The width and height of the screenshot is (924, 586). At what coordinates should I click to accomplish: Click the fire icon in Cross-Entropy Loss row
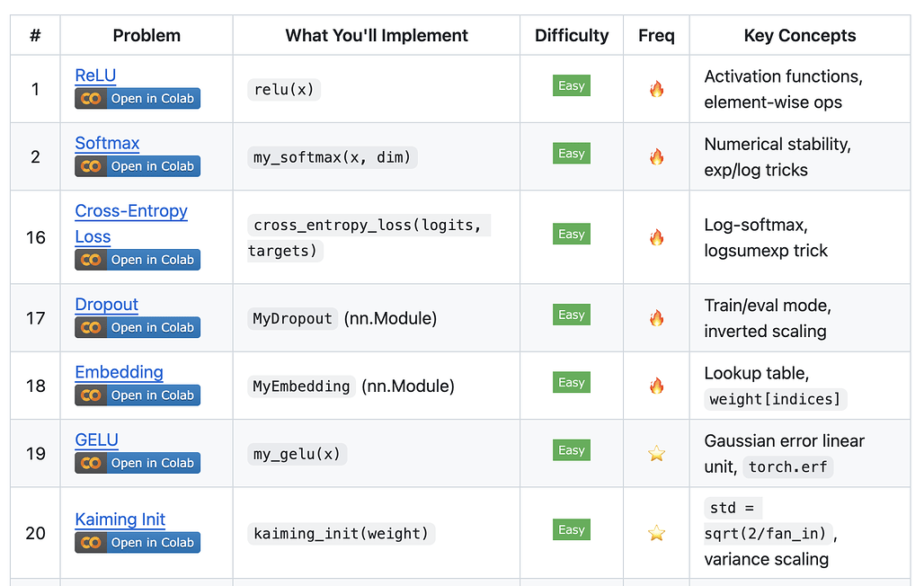pos(656,237)
